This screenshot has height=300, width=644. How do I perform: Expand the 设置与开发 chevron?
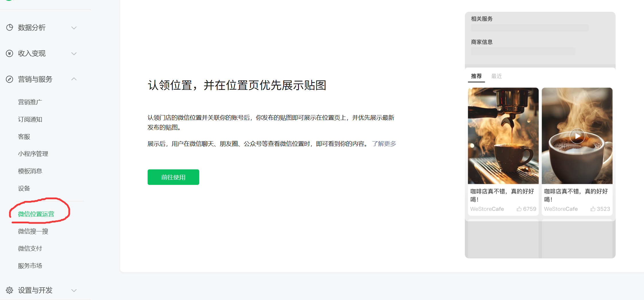pyautogui.click(x=74, y=291)
